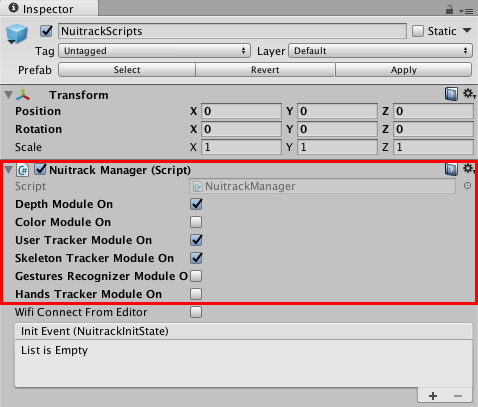The width and height of the screenshot is (478, 407).
Task: Click the Wifi Connect From Editor label
Action: (81, 312)
